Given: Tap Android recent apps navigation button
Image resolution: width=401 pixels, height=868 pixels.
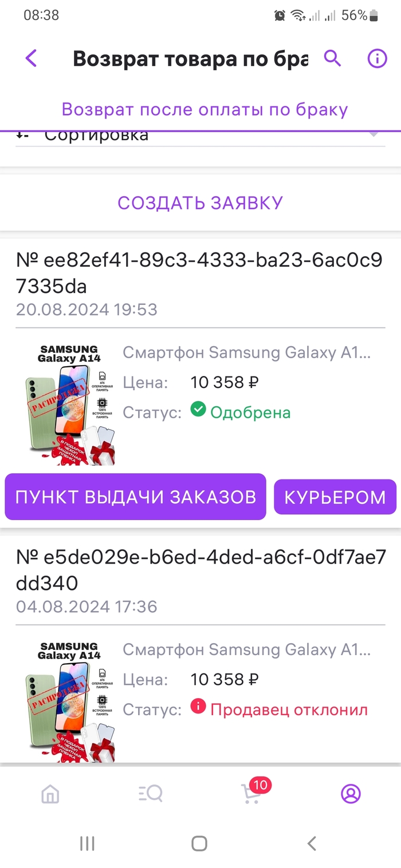Looking at the screenshot, I should [87, 843].
